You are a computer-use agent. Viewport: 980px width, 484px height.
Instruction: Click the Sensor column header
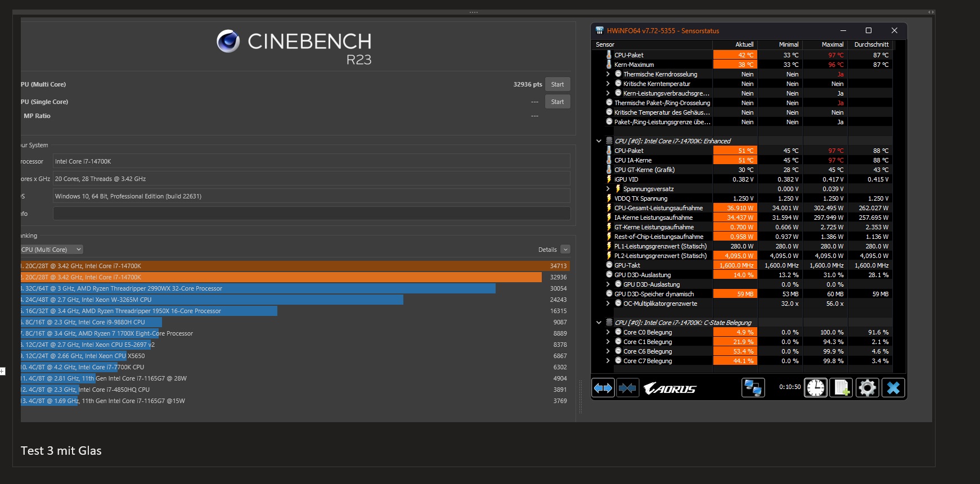652,44
